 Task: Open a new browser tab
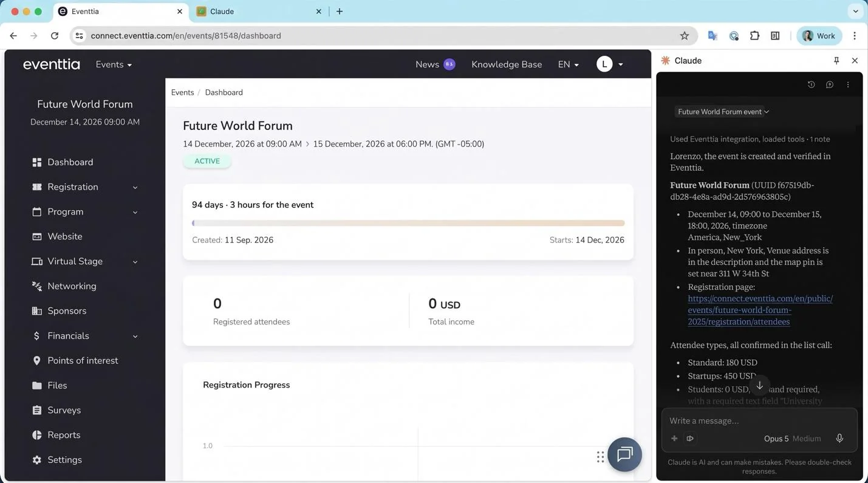[340, 12]
